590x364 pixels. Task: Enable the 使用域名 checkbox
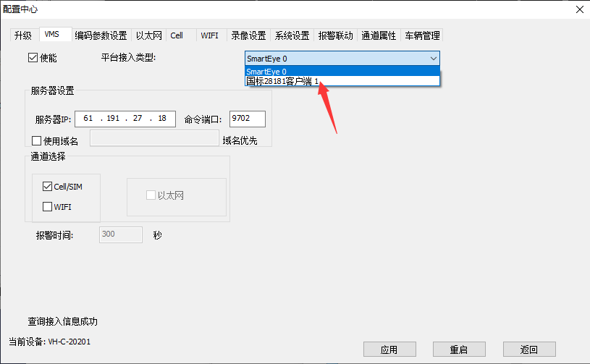click(x=37, y=140)
